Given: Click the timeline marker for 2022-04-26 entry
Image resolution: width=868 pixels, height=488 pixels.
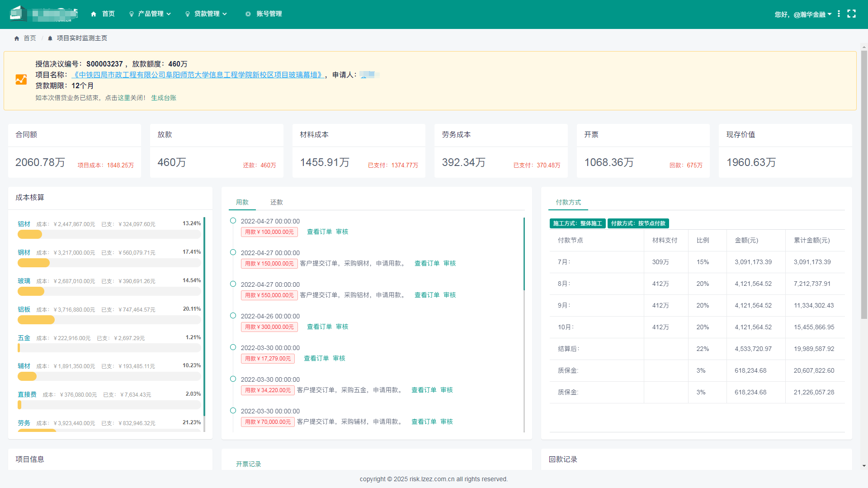Looking at the screenshot, I should pos(233,316).
